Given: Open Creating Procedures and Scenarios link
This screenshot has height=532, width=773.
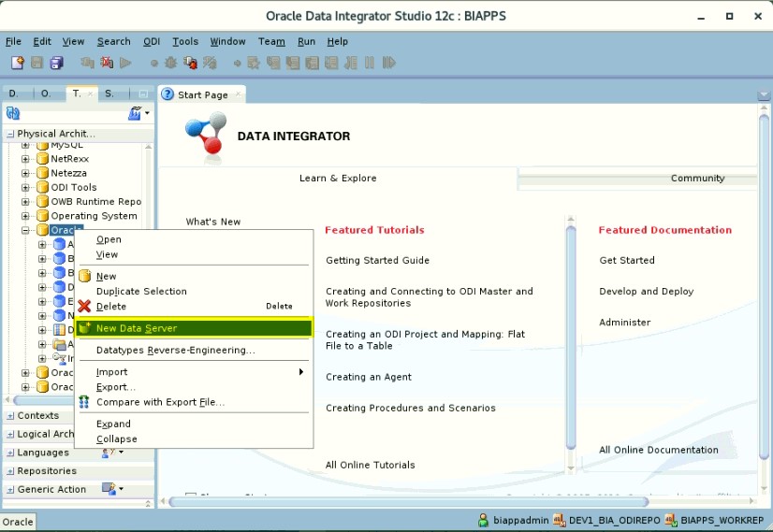Looking at the screenshot, I should [x=410, y=408].
